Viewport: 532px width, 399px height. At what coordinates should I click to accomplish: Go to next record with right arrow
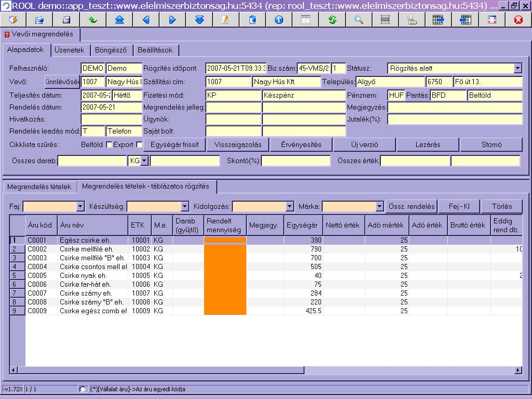pyautogui.click(x=172, y=20)
